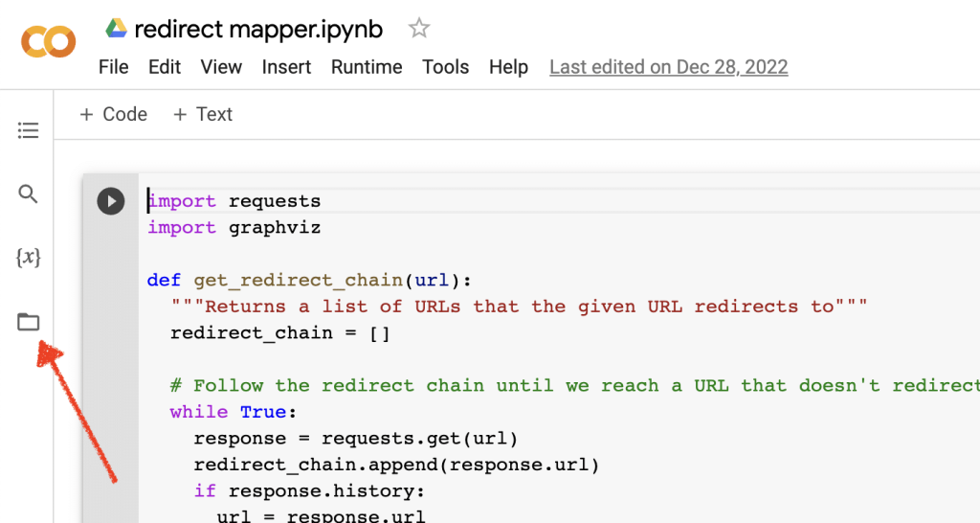980x523 pixels.
Task: Open the Runtime menu
Action: tap(367, 67)
